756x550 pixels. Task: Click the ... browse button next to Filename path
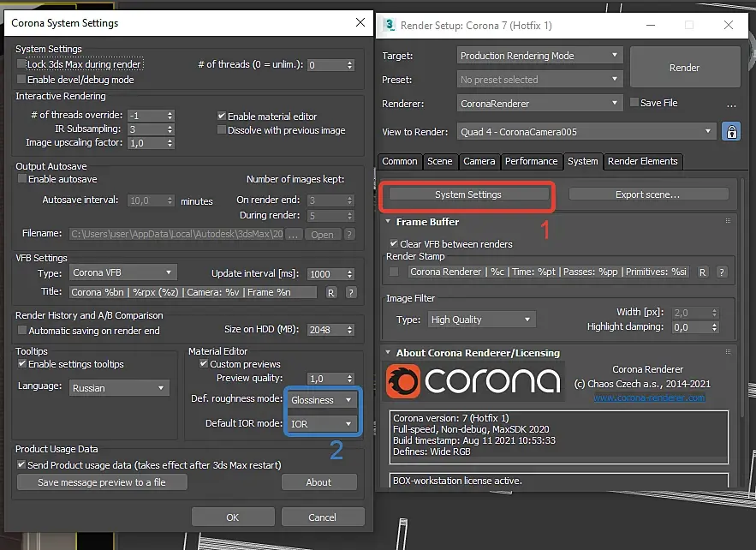click(294, 235)
